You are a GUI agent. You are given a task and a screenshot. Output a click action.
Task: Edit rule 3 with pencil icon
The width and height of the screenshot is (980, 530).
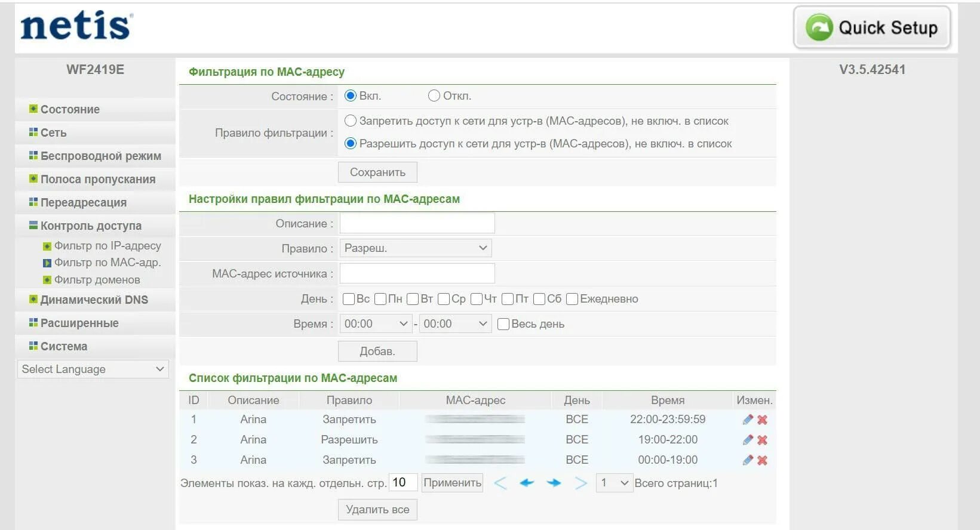tap(747, 460)
